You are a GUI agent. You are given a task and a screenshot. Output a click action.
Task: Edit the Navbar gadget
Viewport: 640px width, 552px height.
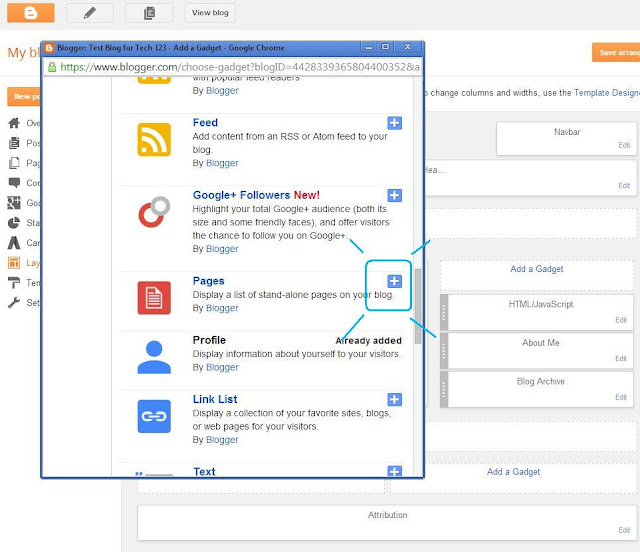pyautogui.click(x=624, y=145)
